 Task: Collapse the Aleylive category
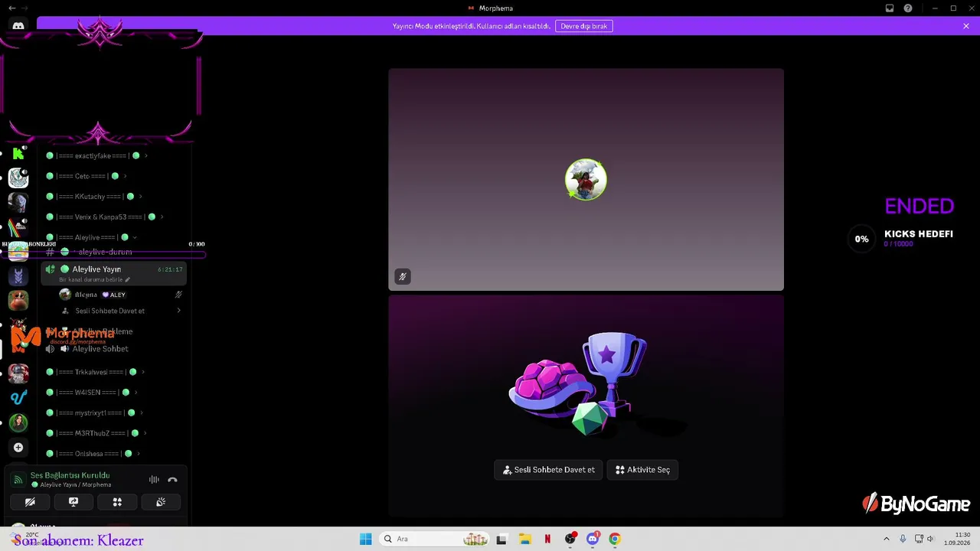tap(91, 238)
